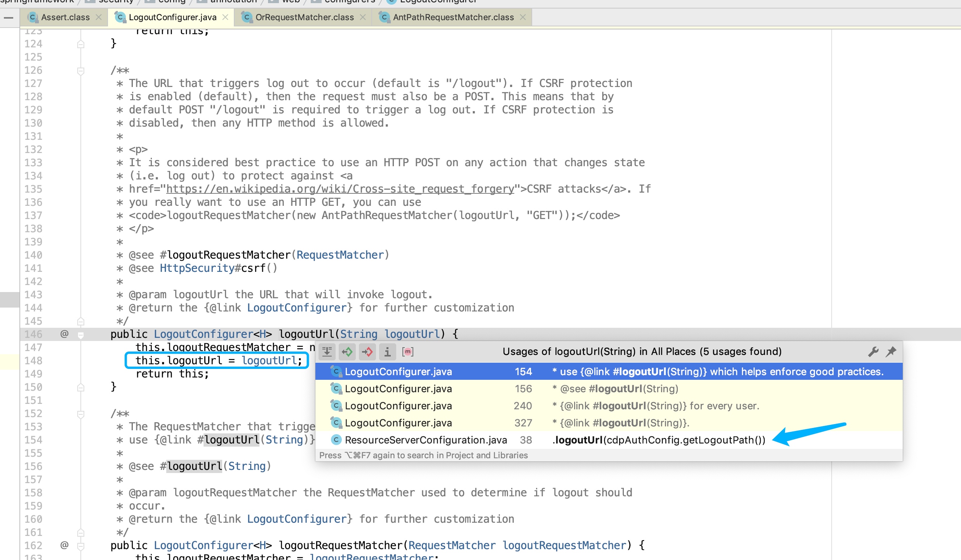
Task: Collapse the Javadoc comment starting at line 126
Action: pos(81,70)
